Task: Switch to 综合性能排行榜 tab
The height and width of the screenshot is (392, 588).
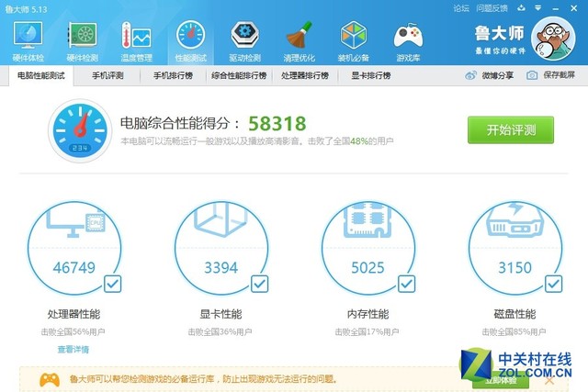Action: coord(238,75)
